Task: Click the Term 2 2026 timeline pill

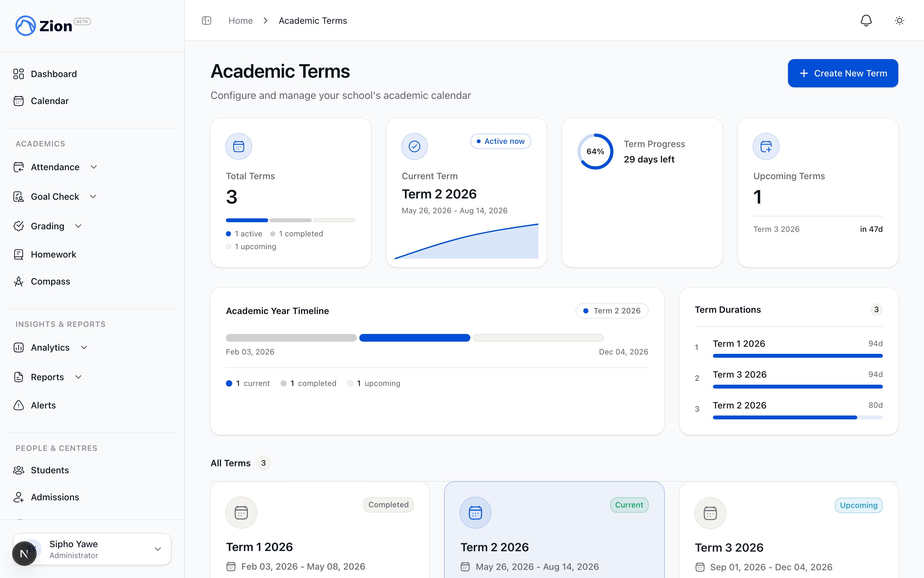Action: point(612,311)
